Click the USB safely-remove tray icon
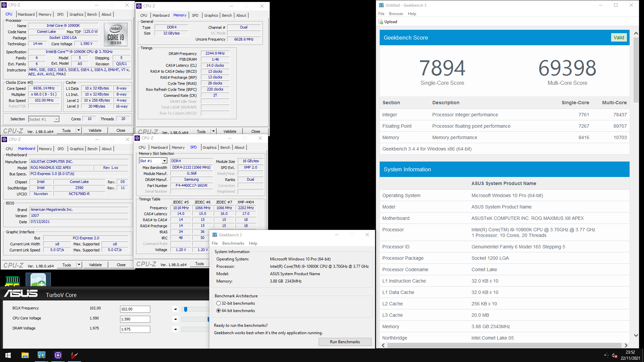Screen dimensions: 644x362 [x=606, y=355]
